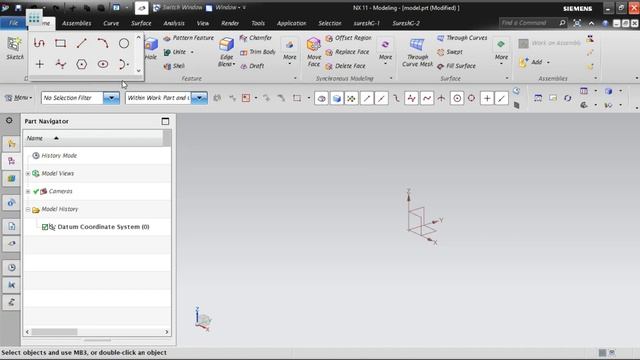The image size is (640, 360).
Task: Expand the Cameras tree node
Action: (28, 191)
